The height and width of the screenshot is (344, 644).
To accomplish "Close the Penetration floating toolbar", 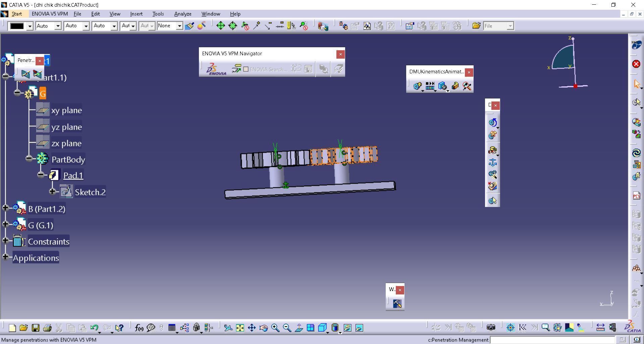I will [x=40, y=61].
